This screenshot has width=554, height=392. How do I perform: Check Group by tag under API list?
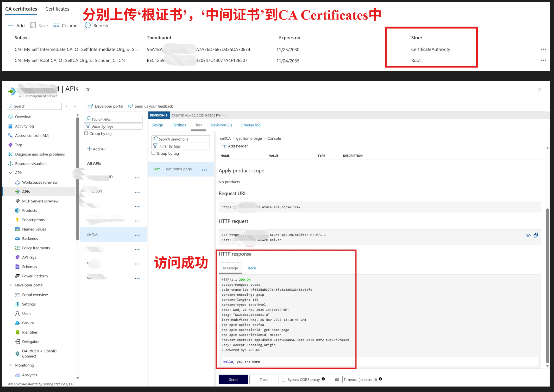click(86, 133)
